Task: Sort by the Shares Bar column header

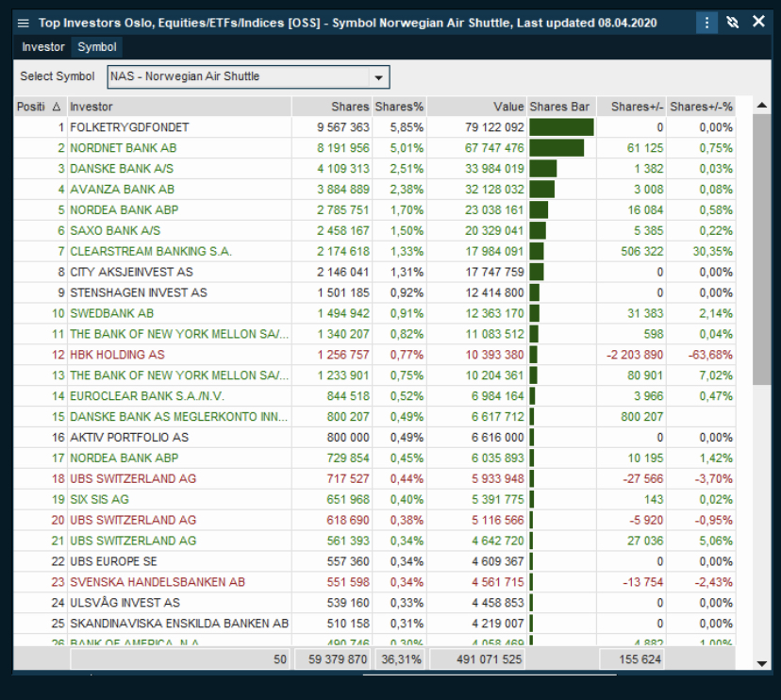Action: coord(561,107)
